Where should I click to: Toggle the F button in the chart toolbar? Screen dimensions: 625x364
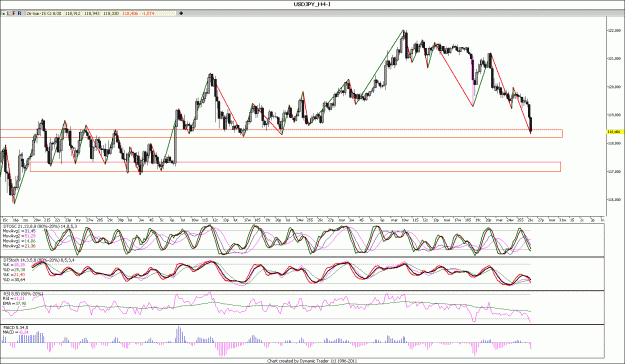14,13
